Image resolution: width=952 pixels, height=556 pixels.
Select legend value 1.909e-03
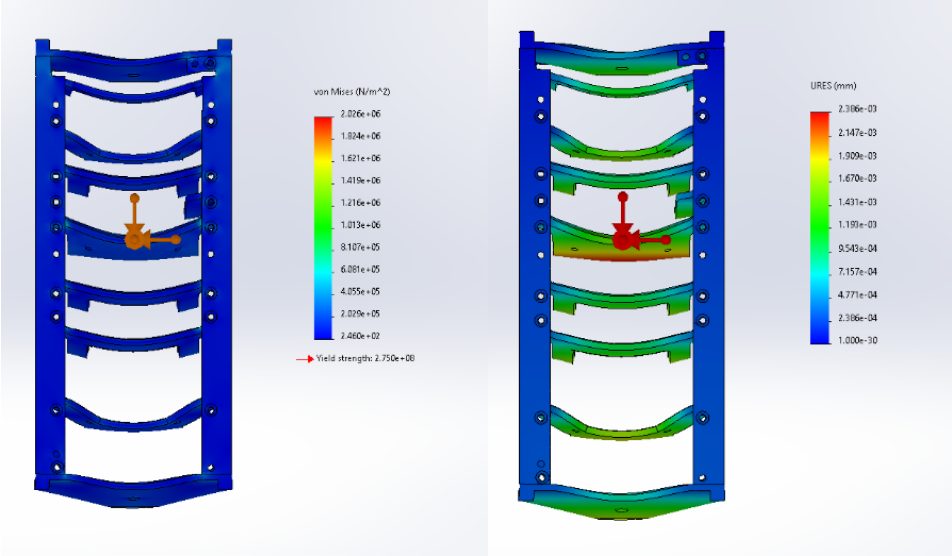[857, 155]
